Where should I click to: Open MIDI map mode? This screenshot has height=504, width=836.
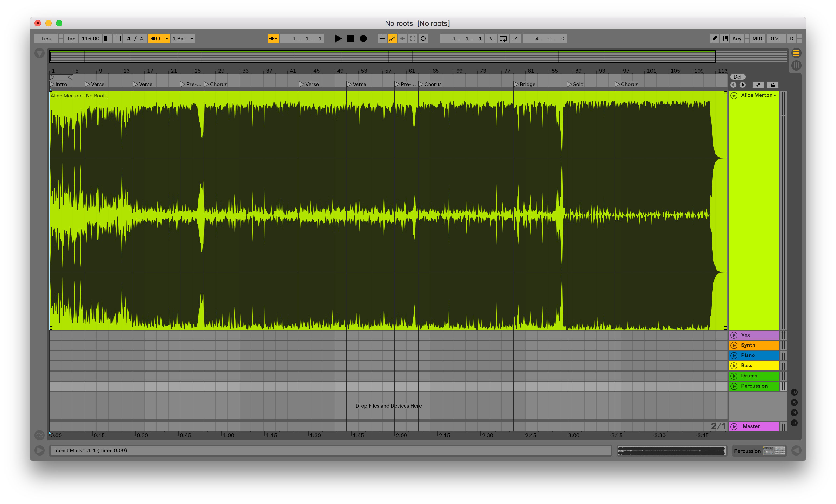(758, 39)
